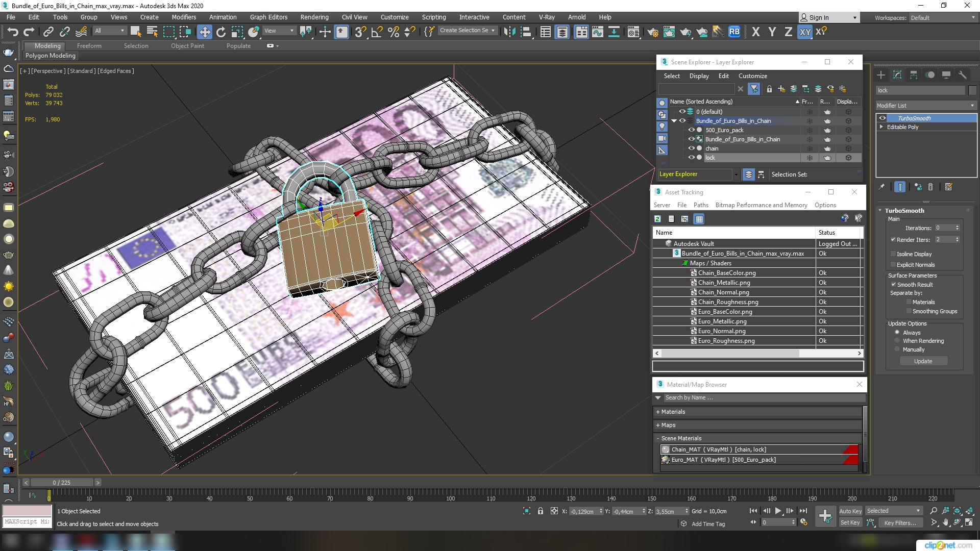Click the Undo arrow icon
980x551 pixels.
click(x=12, y=32)
